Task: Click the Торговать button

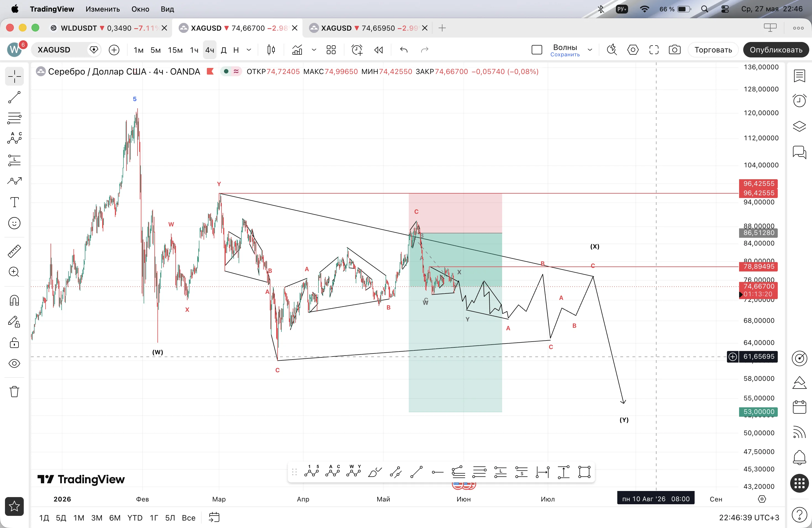Action: [x=713, y=50]
